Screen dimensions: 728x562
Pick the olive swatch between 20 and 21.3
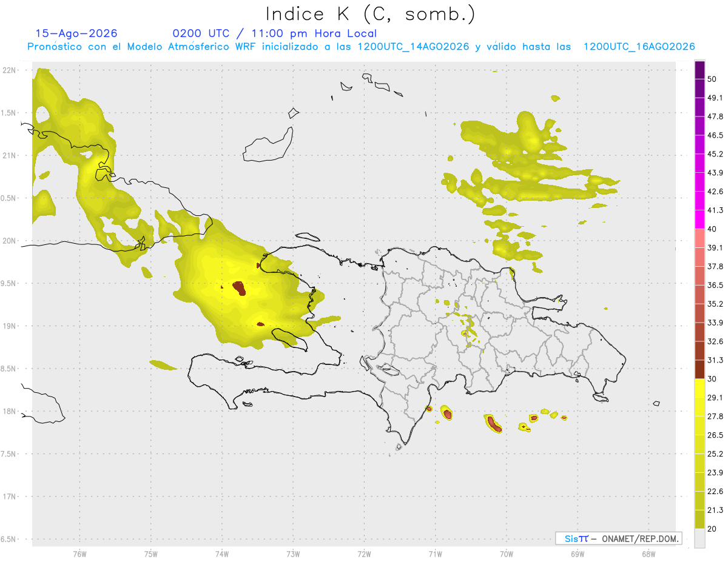point(699,520)
